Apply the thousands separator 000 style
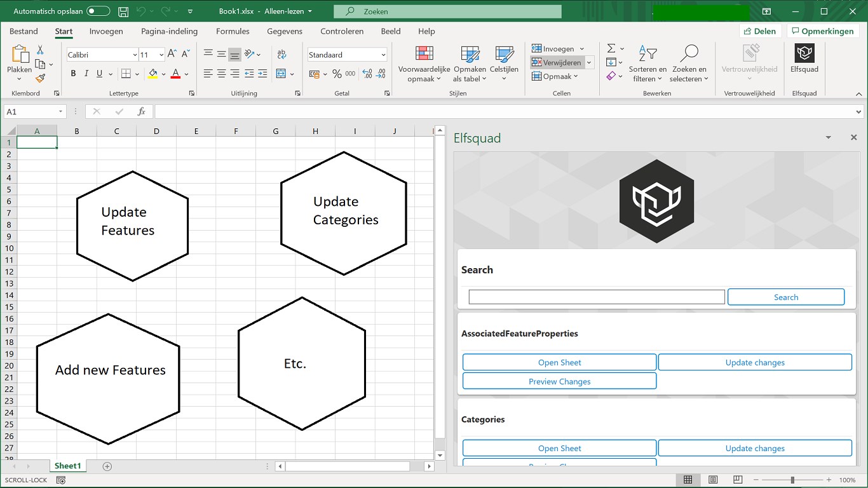The image size is (868, 488). (x=351, y=74)
